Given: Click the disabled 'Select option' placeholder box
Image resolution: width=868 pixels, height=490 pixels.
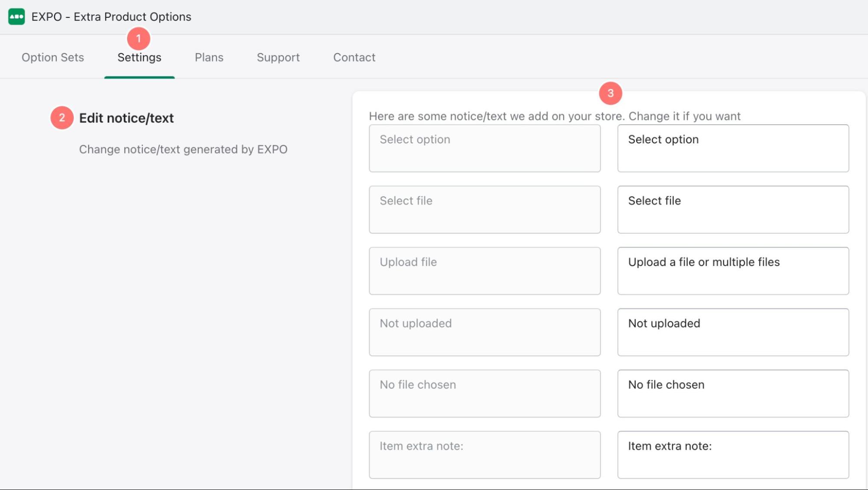Looking at the screenshot, I should pyautogui.click(x=485, y=148).
